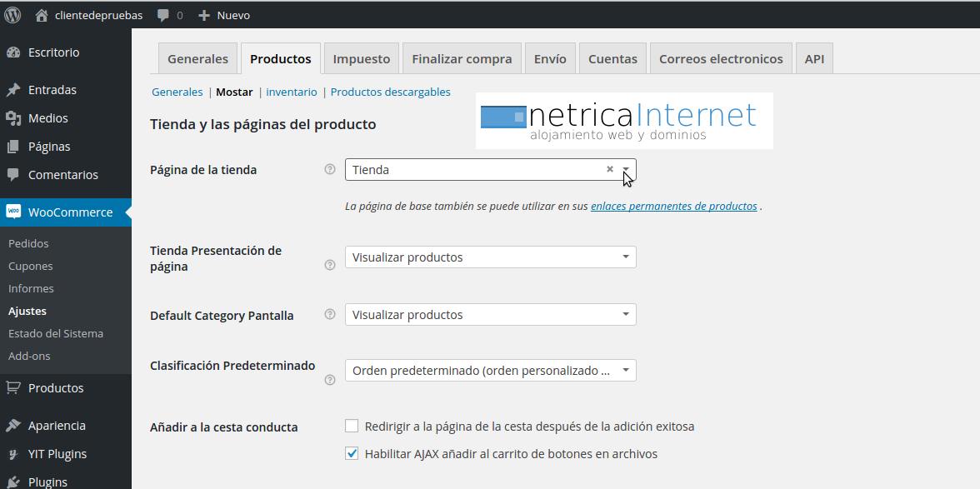Viewport: 980px width, 489px height.
Task: Go to Productos descargables subsection
Action: point(390,92)
